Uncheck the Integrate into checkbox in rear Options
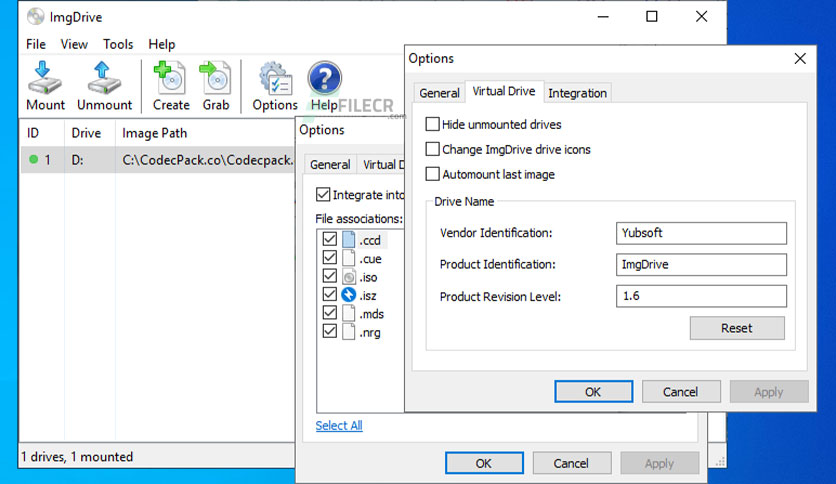 (323, 195)
